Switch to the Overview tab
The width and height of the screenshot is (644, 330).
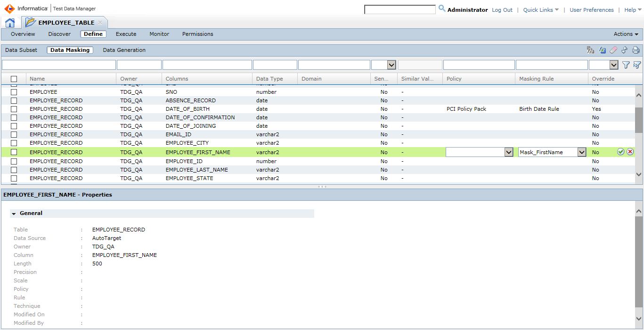pos(23,34)
